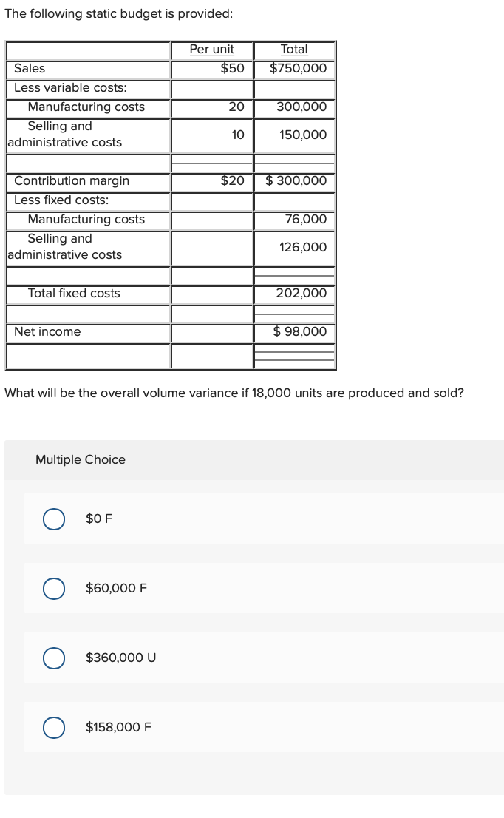Select the Per unit column header
This screenshot has width=504, height=818.
coord(211,49)
